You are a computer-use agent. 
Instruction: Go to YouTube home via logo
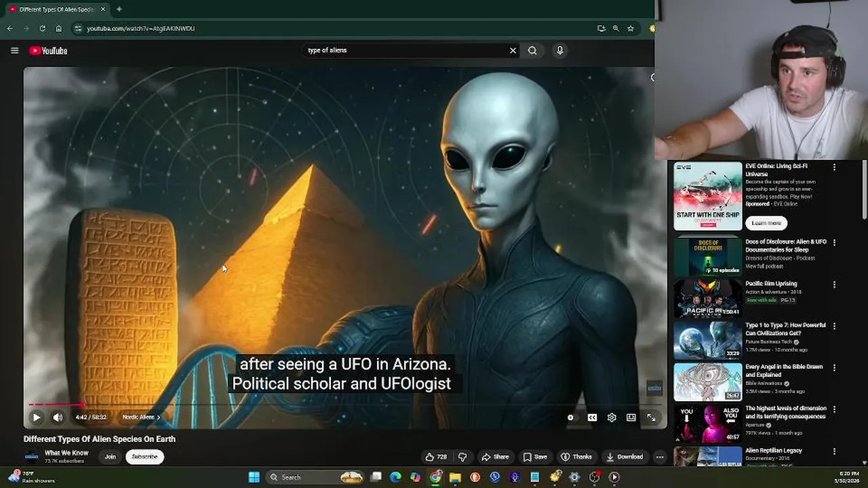pos(47,50)
